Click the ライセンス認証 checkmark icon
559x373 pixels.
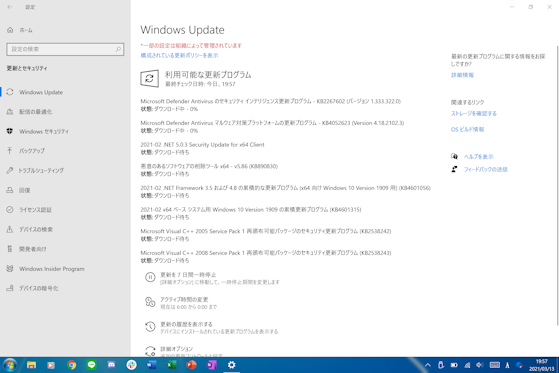[10, 210]
